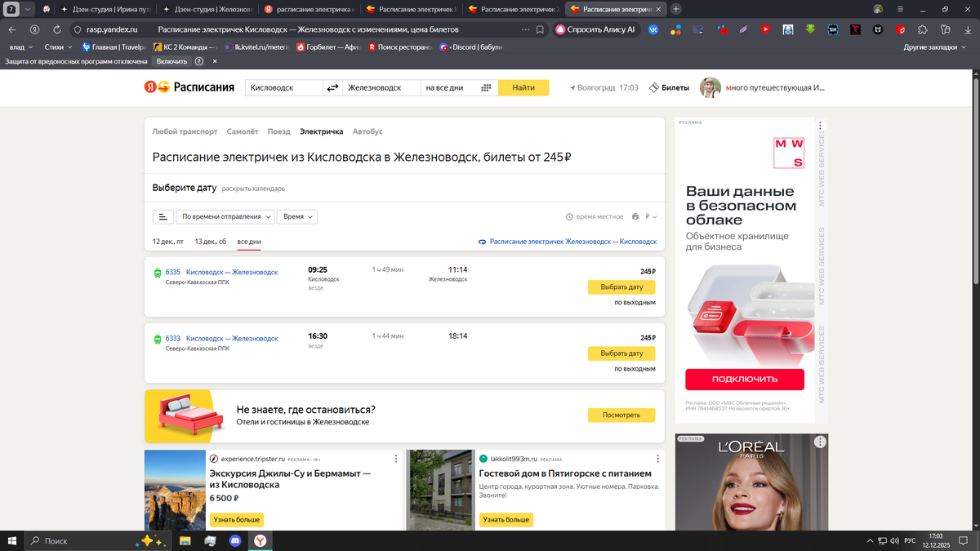This screenshot has width=980, height=551.
Task: Click the yellow Найти search button
Action: point(523,87)
